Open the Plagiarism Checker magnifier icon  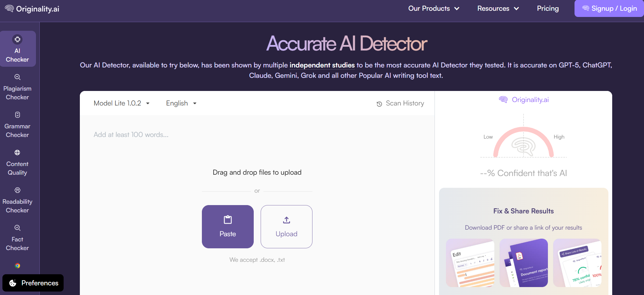coord(17,77)
